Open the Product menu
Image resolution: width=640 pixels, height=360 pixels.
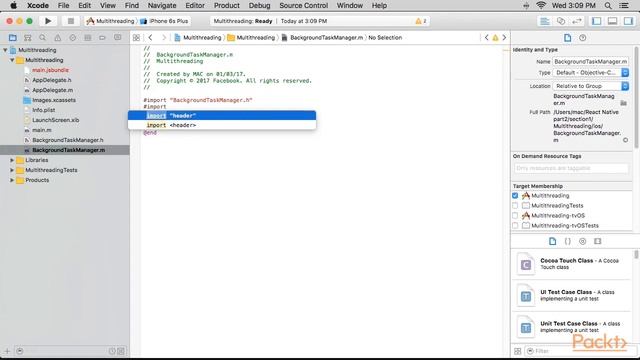[x=227, y=5]
